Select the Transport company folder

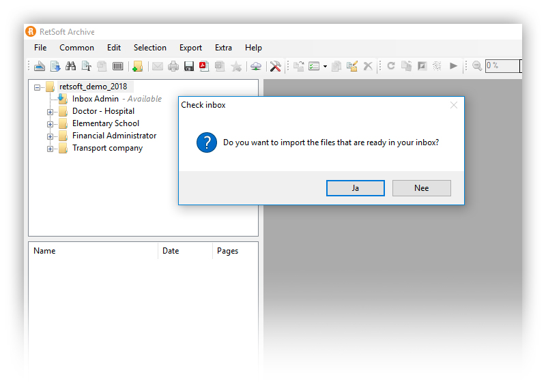[107, 148]
